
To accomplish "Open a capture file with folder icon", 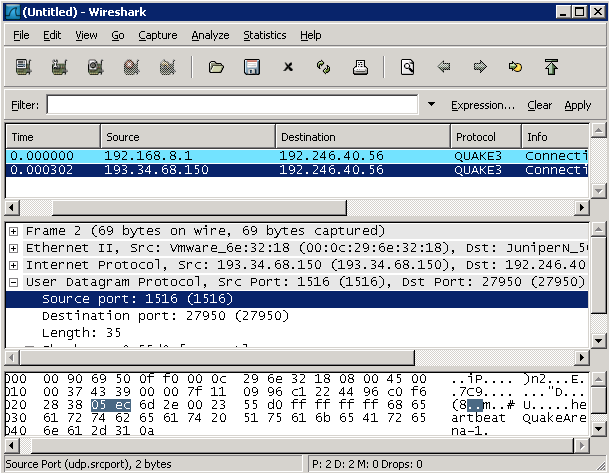I will (215, 67).
